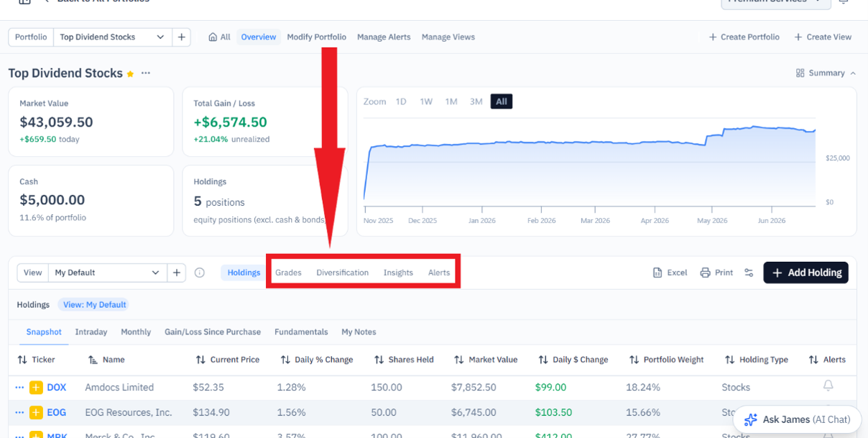Switch to the Insights tab
The width and height of the screenshot is (868, 438).
click(398, 273)
